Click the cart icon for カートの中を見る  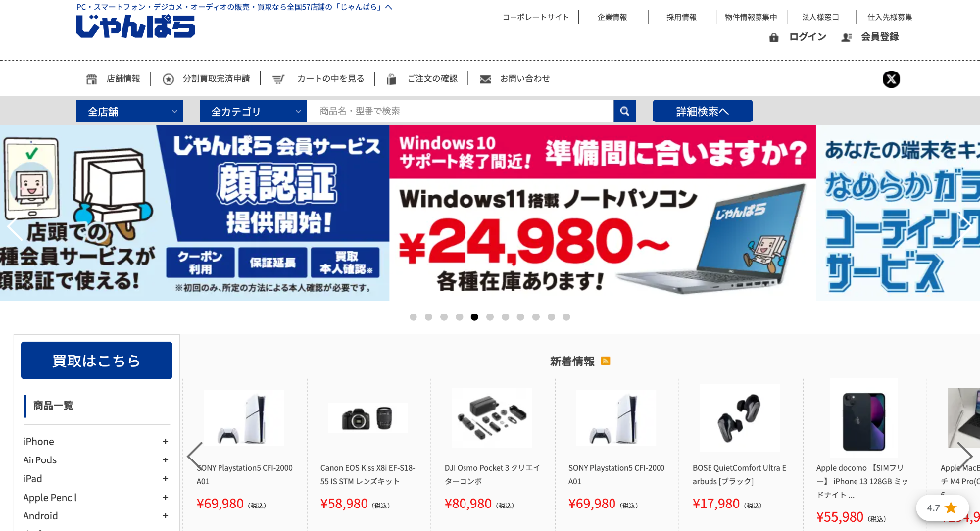click(x=278, y=79)
